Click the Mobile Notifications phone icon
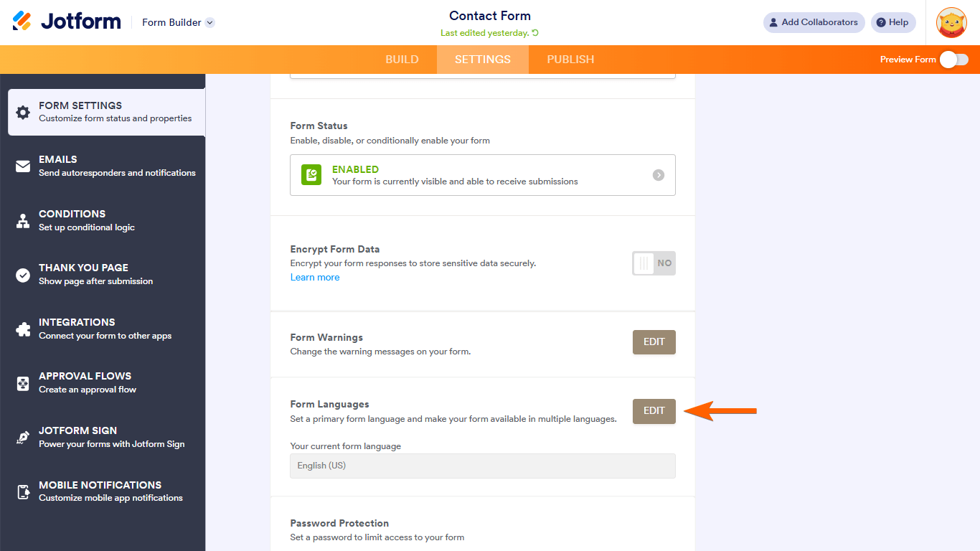 point(23,491)
